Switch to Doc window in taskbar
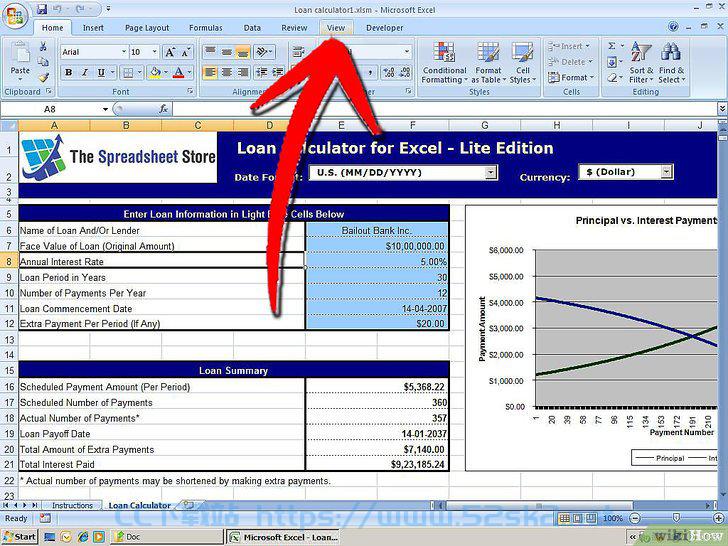 166,537
